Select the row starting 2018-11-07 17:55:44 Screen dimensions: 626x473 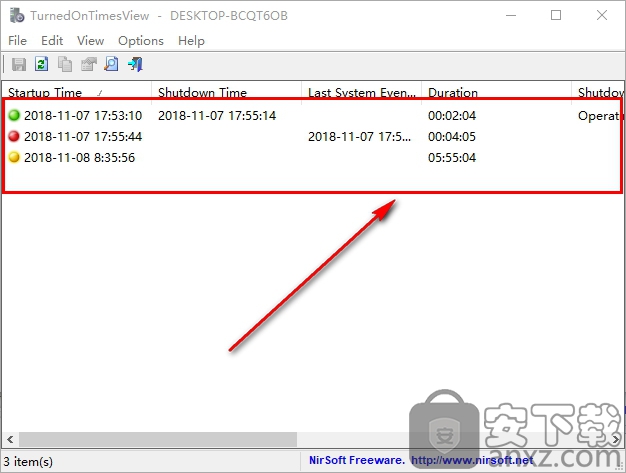[x=312, y=137]
